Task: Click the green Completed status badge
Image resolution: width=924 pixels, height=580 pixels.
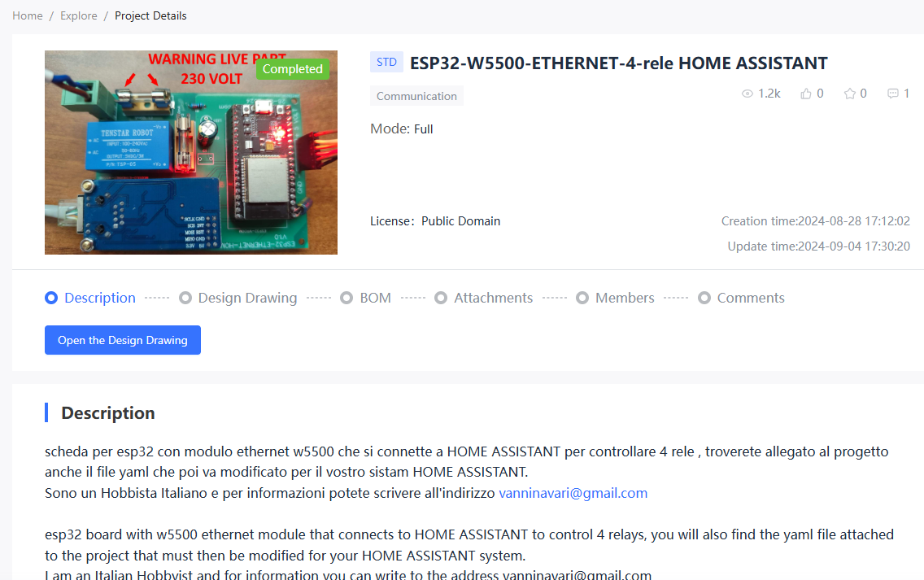Action: (x=292, y=69)
